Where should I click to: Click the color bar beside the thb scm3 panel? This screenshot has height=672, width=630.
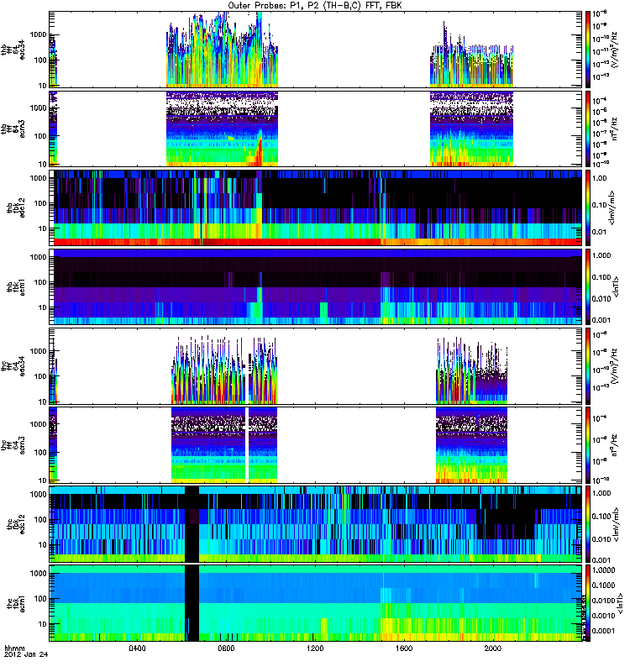(x=588, y=128)
